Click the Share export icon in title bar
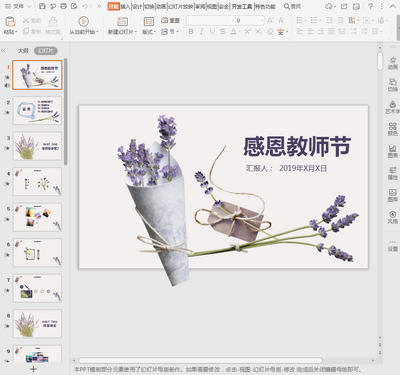The height and width of the screenshot is (375, 400). coord(344,6)
